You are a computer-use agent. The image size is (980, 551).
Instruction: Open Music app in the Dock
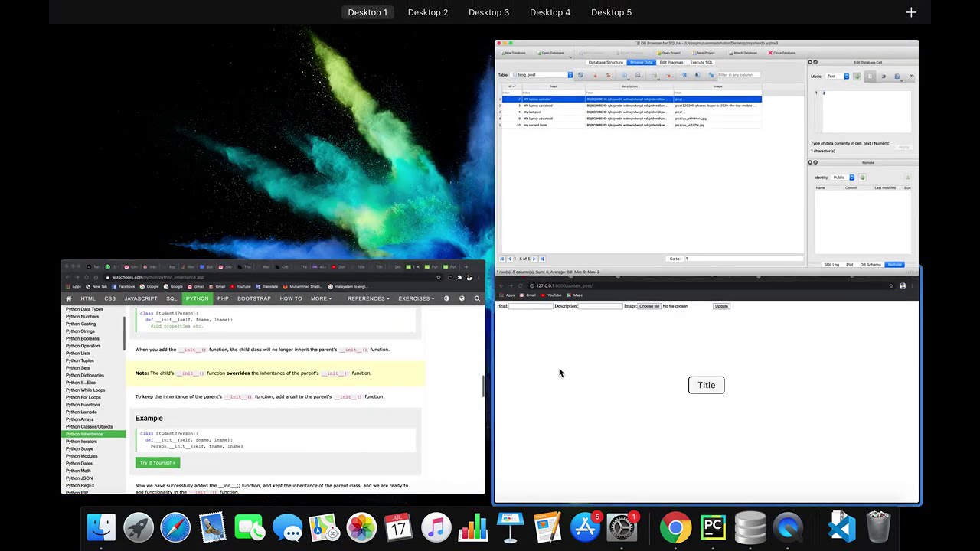436,527
